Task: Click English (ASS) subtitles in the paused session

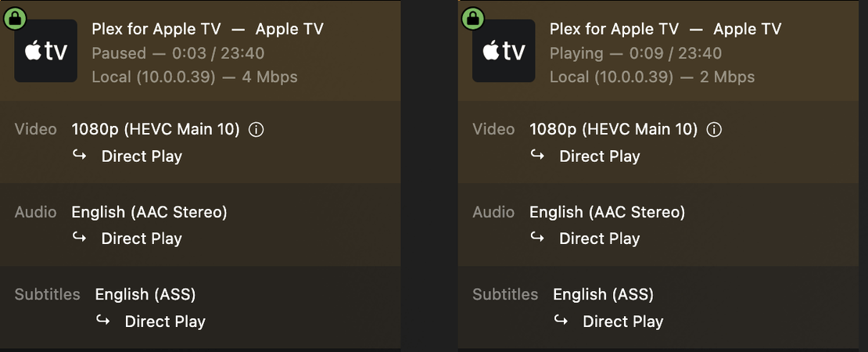Action: tap(145, 295)
